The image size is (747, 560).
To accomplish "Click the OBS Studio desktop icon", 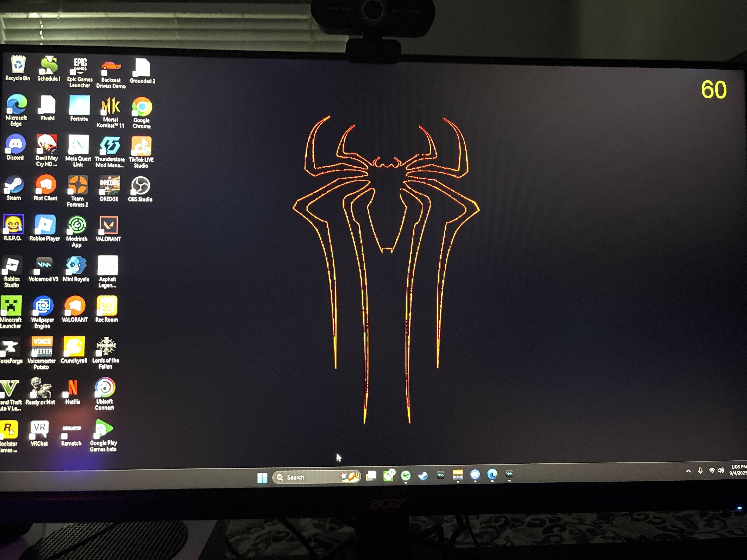I will pyautogui.click(x=140, y=186).
